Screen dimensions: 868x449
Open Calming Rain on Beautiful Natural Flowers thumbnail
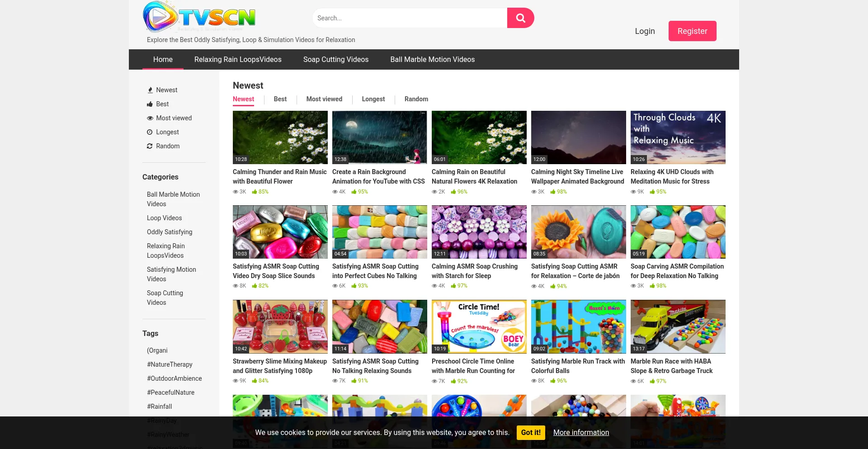coord(479,137)
